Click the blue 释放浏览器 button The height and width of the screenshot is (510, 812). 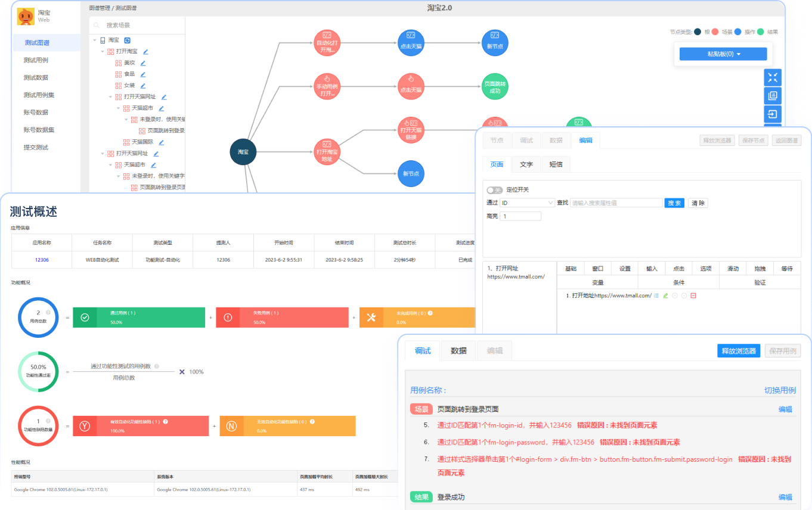[x=739, y=351]
